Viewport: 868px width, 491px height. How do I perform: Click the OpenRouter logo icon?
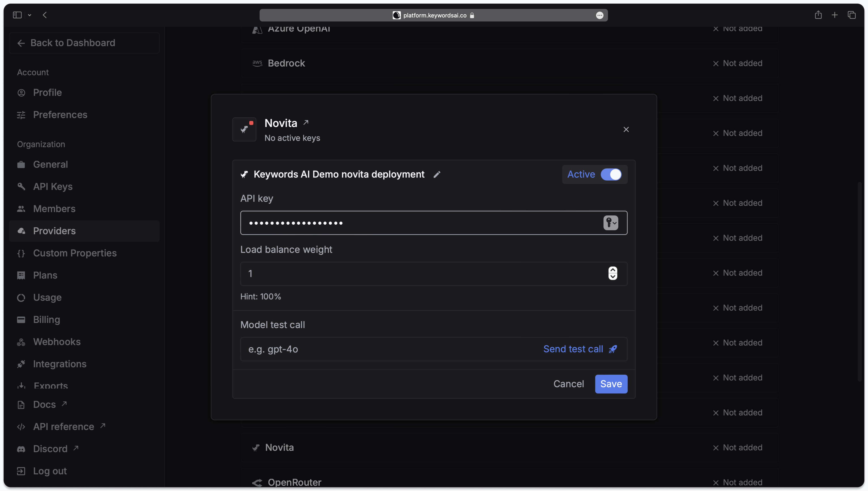click(257, 483)
